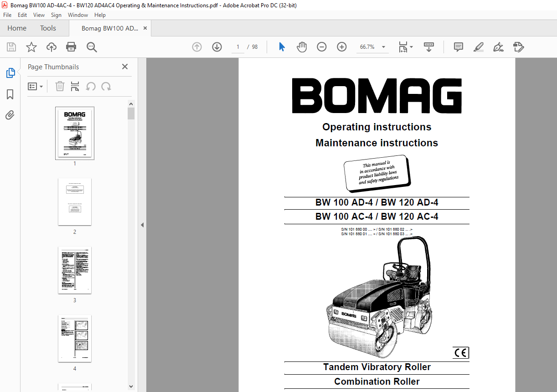Open the Bookmarks sidebar panel
The width and height of the screenshot is (557, 392).
[10, 94]
